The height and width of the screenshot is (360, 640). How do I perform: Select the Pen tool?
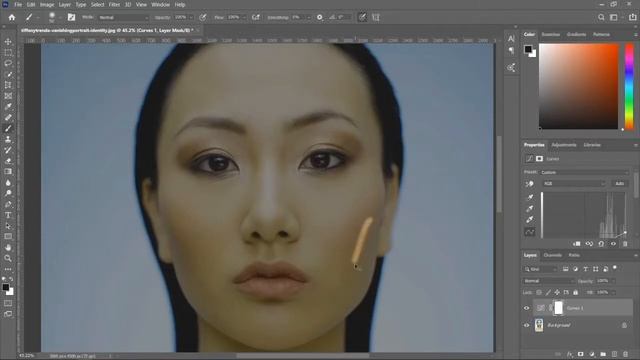[8, 204]
